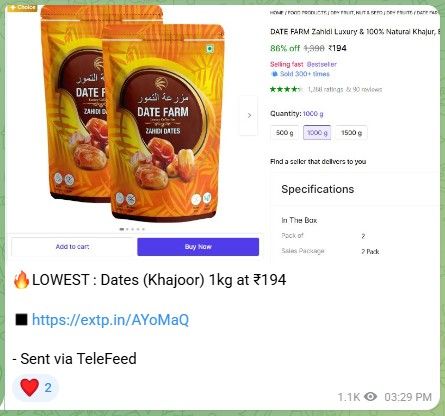The width and height of the screenshot is (445, 416).
Task: Select the 1500 g quantity option
Action: coord(351,133)
